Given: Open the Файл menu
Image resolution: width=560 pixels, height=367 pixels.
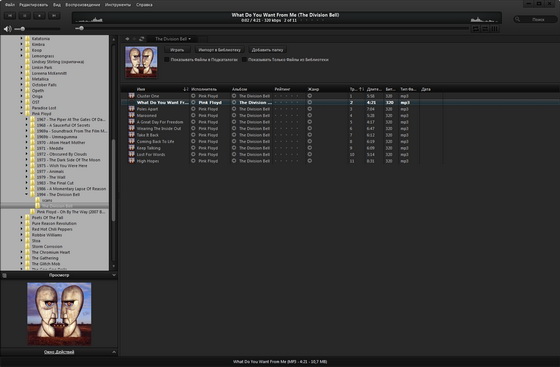Looking at the screenshot, I should click(x=10, y=5).
